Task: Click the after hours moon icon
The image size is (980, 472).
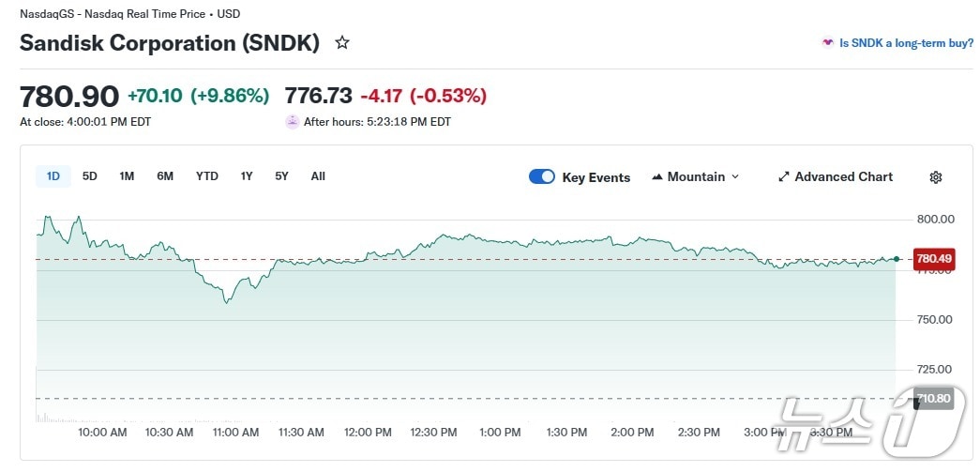Action: [x=292, y=121]
